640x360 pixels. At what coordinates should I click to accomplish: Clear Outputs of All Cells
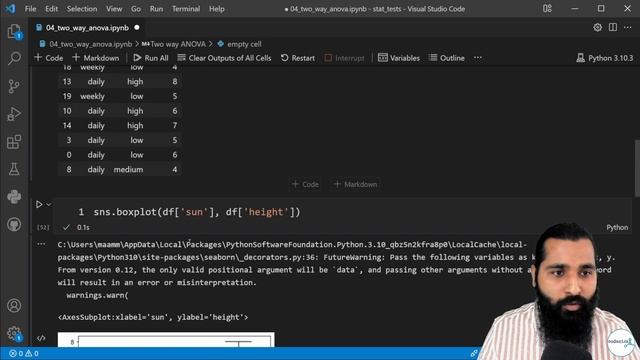[x=224, y=58]
